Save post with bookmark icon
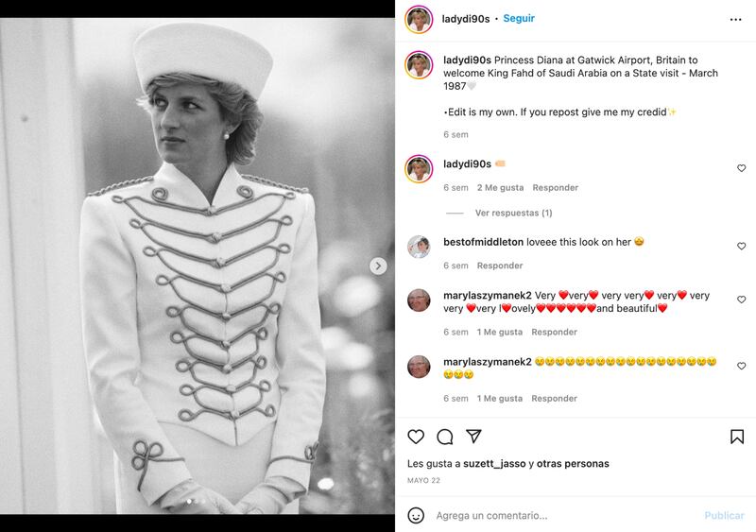This screenshot has height=532, width=756. [x=737, y=437]
